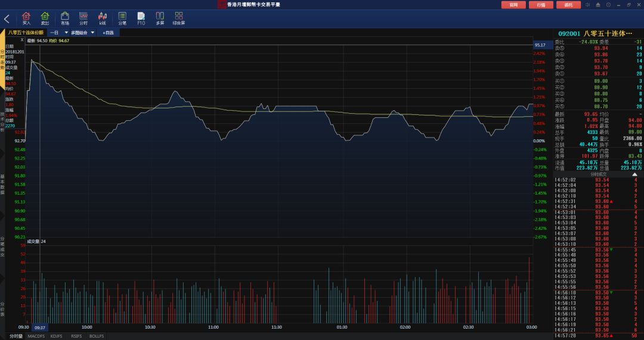Click the 跌停 83.43 limit-down value
The width and height of the screenshot is (644, 340).
point(635,156)
